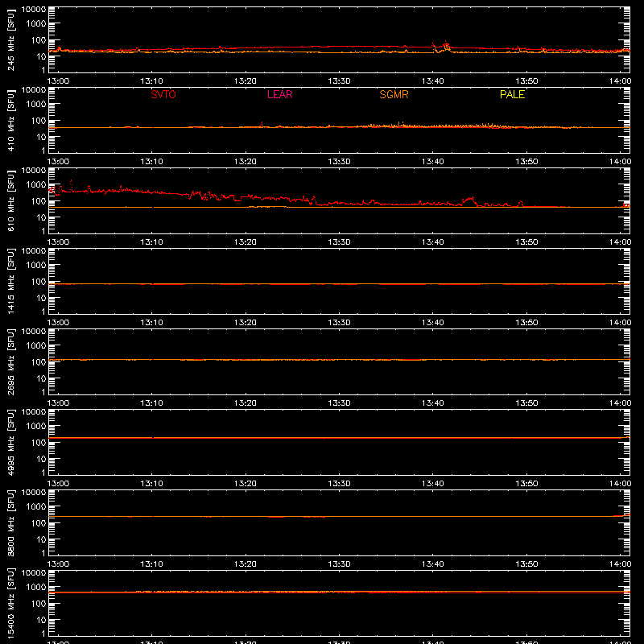644x644 pixels.
Task: Click 13:30 time label below 410 MHz plot
Action: pyautogui.click(x=339, y=162)
